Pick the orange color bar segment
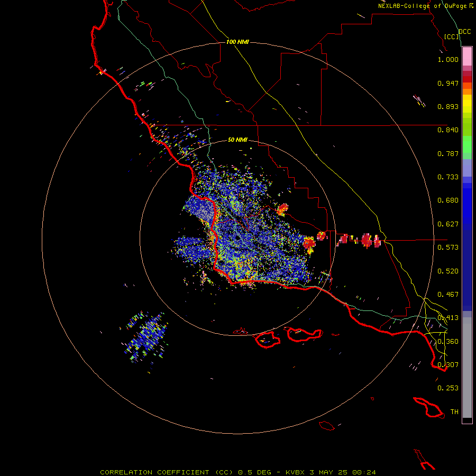Viewport: 476px width, 476px height. (x=467, y=91)
